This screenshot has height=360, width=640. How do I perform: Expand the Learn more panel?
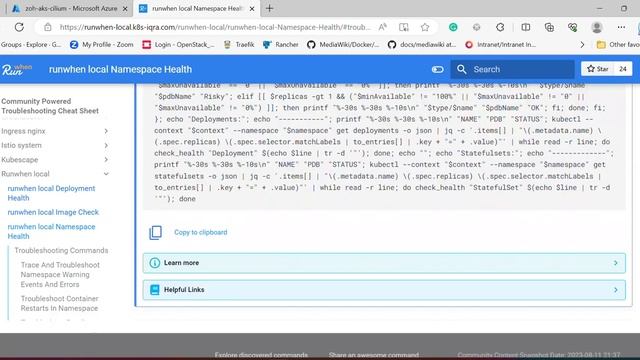coord(384,263)
